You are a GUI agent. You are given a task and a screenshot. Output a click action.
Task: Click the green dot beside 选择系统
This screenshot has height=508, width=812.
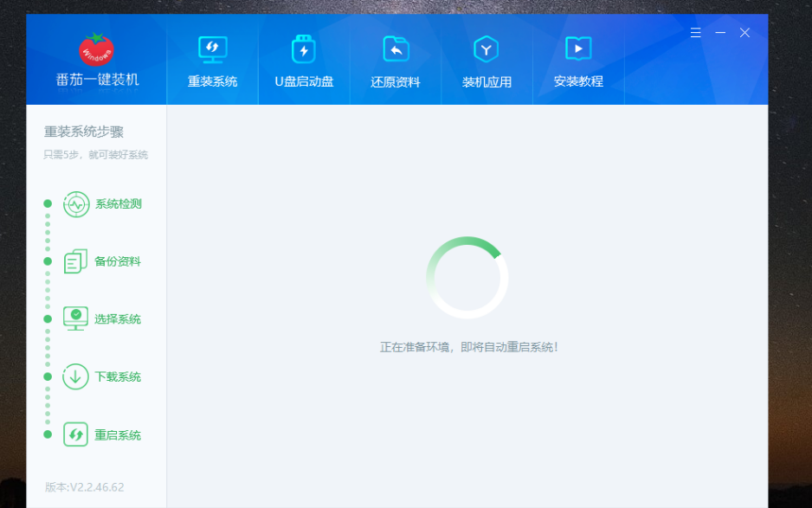(x=48, y=319)
